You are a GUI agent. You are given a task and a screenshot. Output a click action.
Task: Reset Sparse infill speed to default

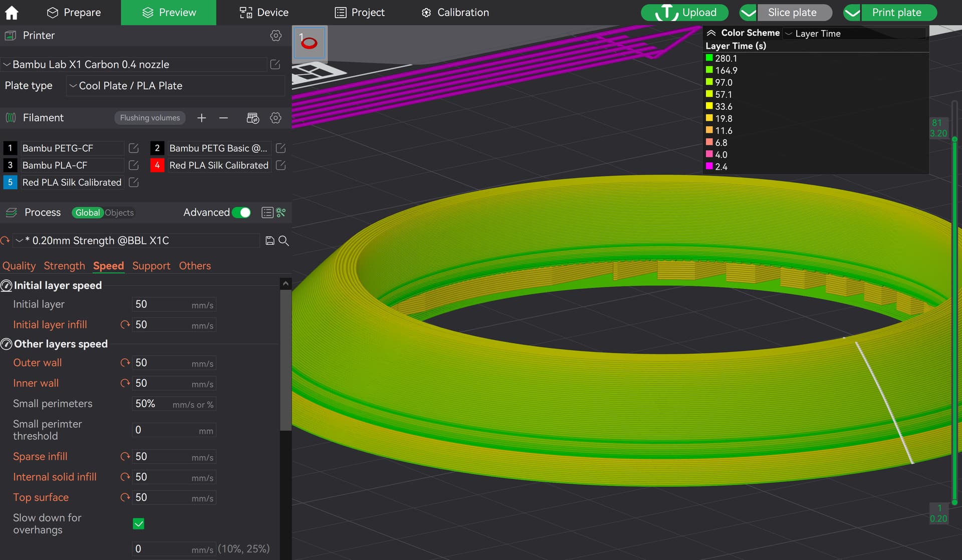pos(125,456)
